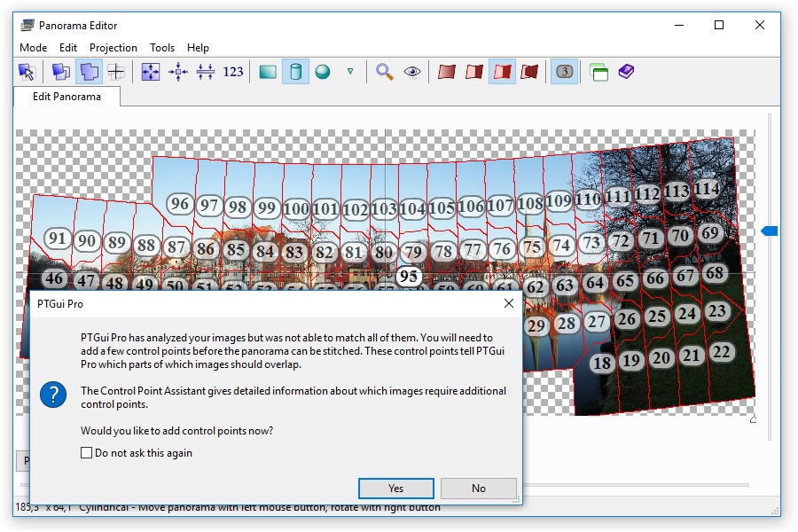Viewport: 798px width, 532px height.
Task: Open the Mode menu
Action: point(33,47)
